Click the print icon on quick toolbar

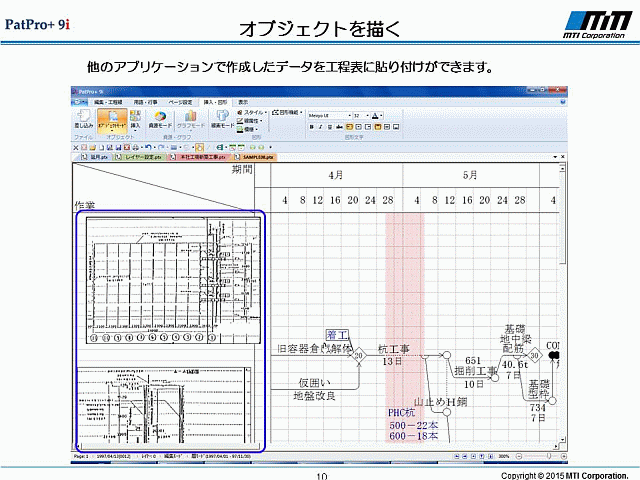coord(135,147)
